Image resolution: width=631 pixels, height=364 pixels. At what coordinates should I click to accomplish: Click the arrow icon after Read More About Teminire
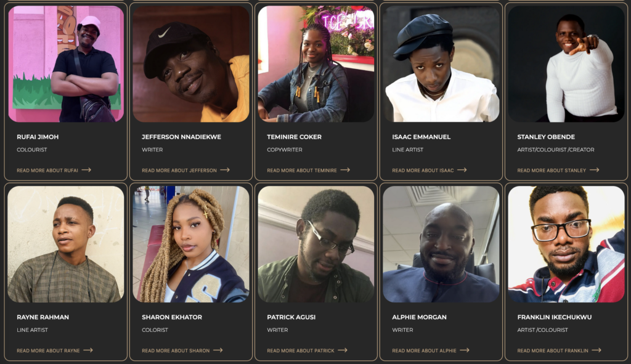point(345,170)
